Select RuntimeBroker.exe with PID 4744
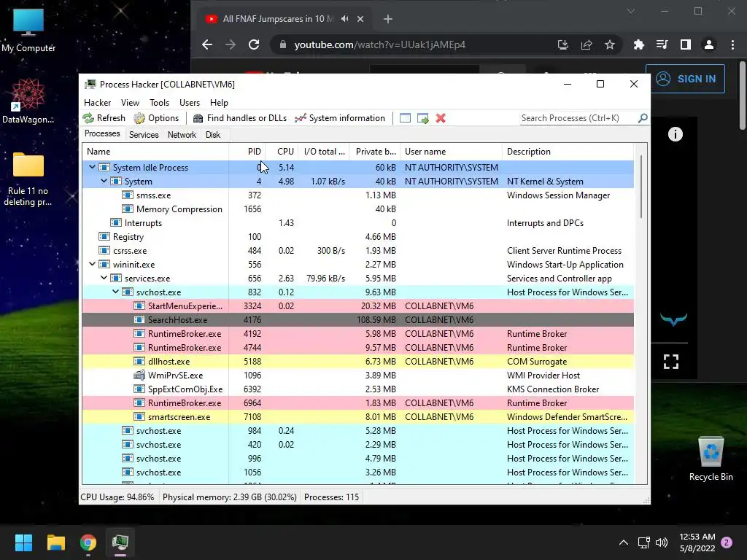 pos(357,347)
